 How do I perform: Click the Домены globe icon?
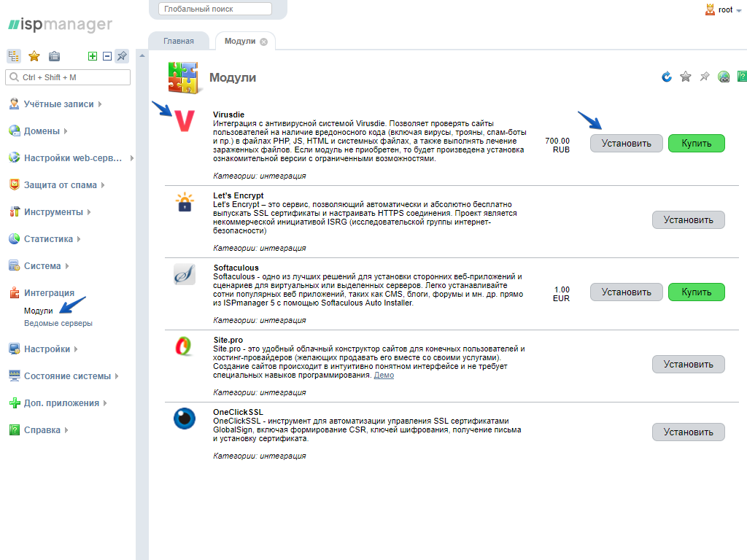[x=15, y=131]
